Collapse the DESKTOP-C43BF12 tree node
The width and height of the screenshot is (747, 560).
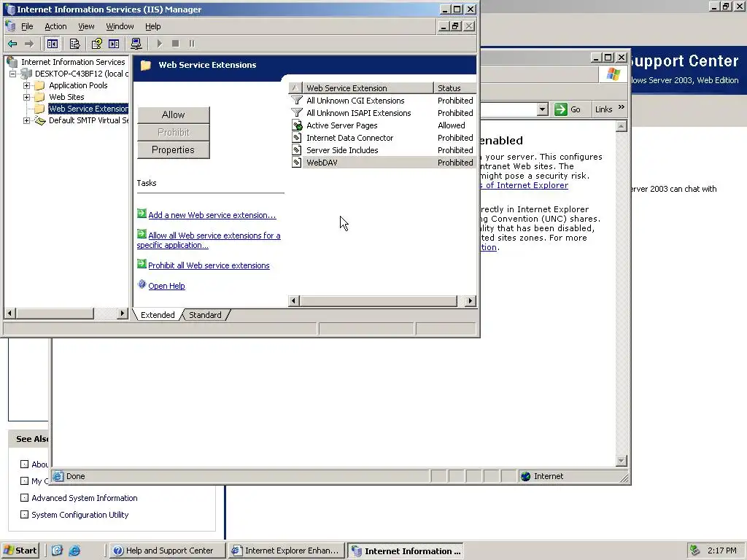coord(13,74)
